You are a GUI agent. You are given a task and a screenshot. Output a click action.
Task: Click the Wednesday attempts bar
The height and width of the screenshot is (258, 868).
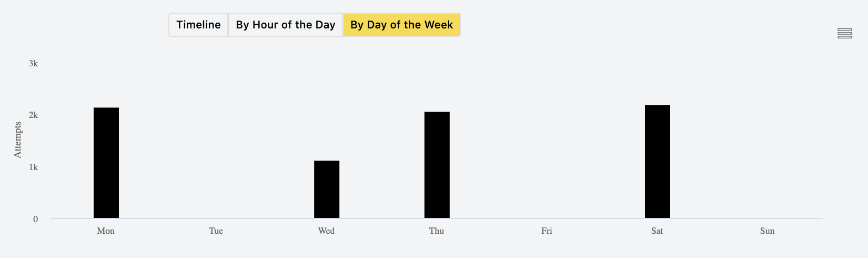(x=327, y=190)
